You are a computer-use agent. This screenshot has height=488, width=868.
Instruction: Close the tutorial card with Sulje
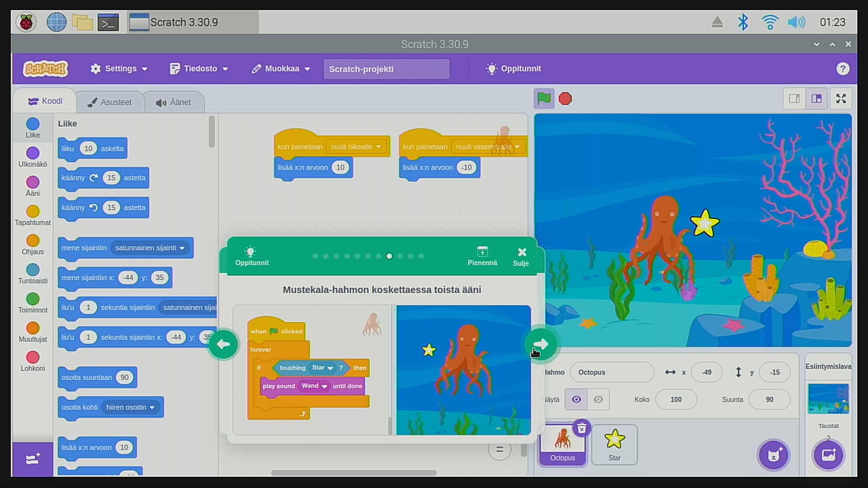click(x=521, y=257)
